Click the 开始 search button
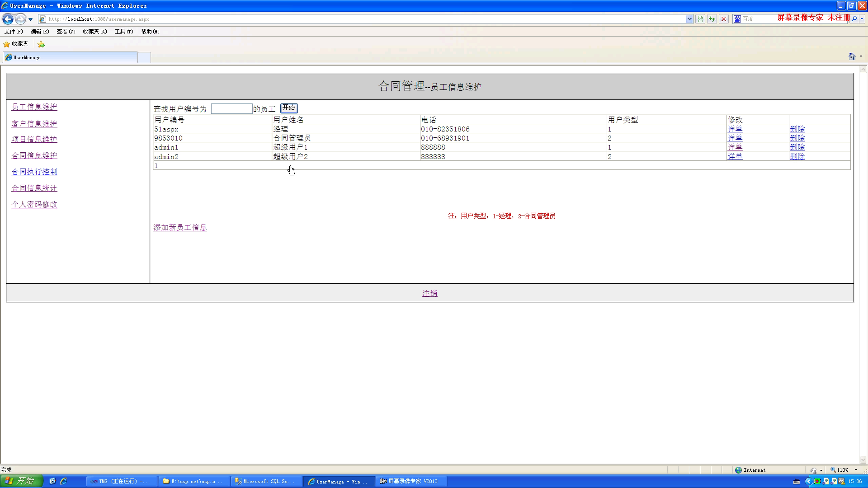The height and width of the screenshot is (488, 868). click(289, 108)
